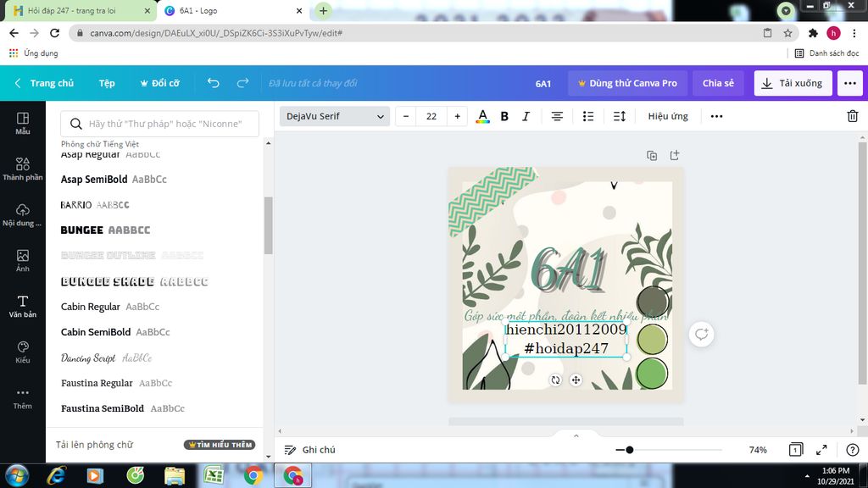Click the Tải xuống download button

point(793,83)
